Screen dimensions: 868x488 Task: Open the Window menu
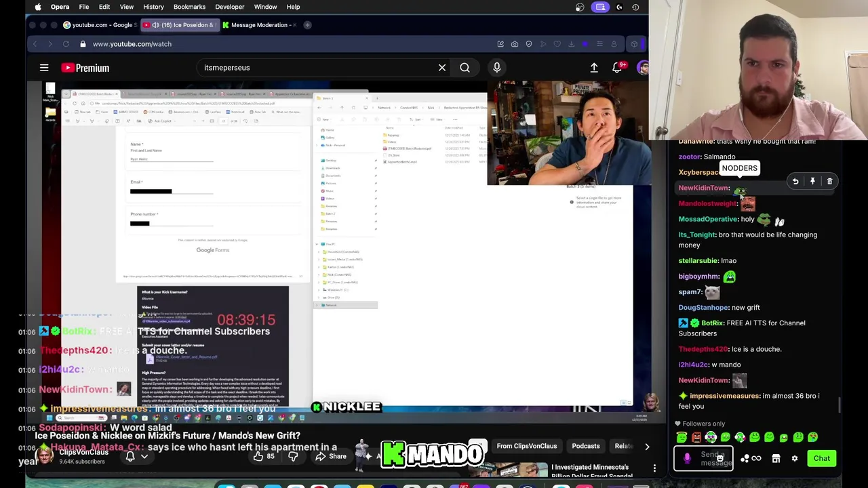pyautogui.click(x=265, y=7)
